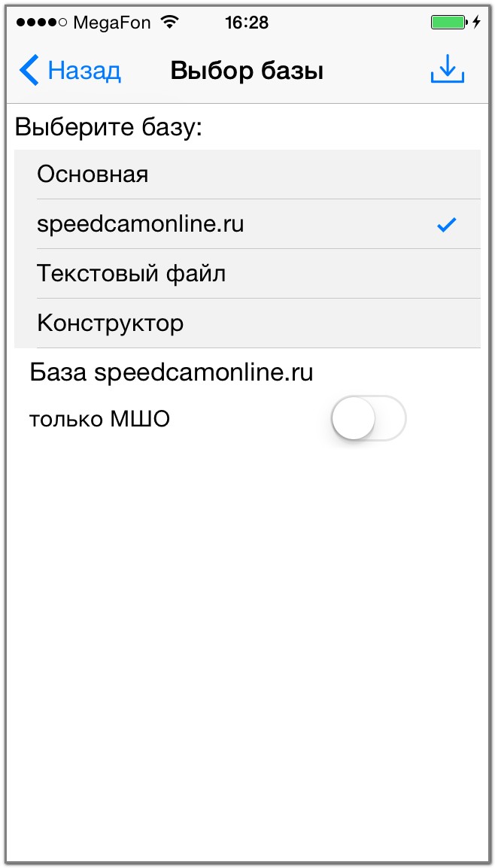Tap the download database icon
This screenshot has height=868, width=495.
click(x=447, y=69)
